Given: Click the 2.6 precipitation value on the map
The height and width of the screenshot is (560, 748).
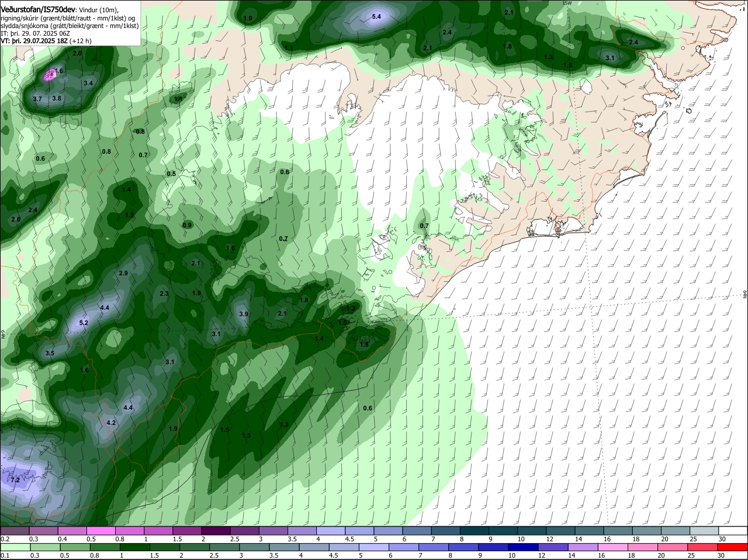Looking at the screenshot, I should [x=16, y=219].
